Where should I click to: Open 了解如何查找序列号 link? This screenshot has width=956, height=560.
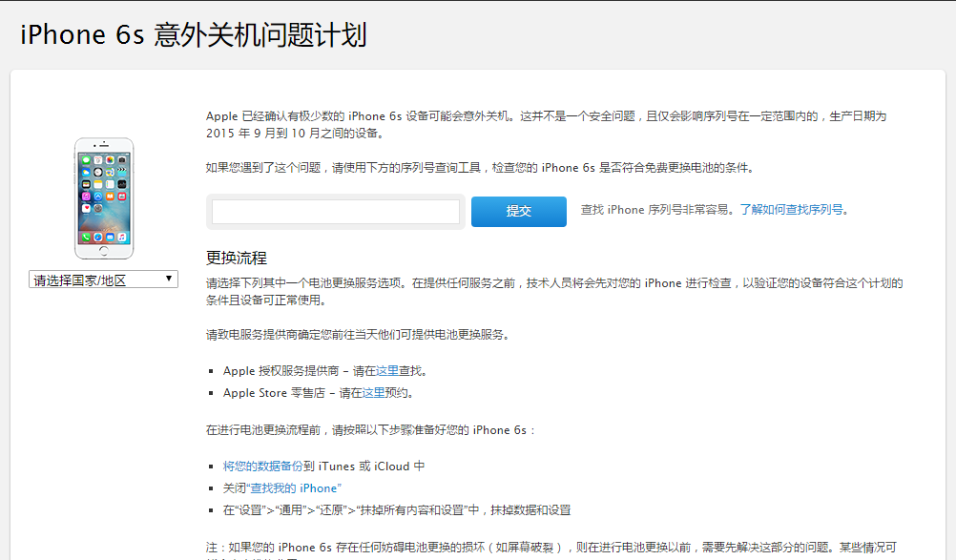(791, 210)
